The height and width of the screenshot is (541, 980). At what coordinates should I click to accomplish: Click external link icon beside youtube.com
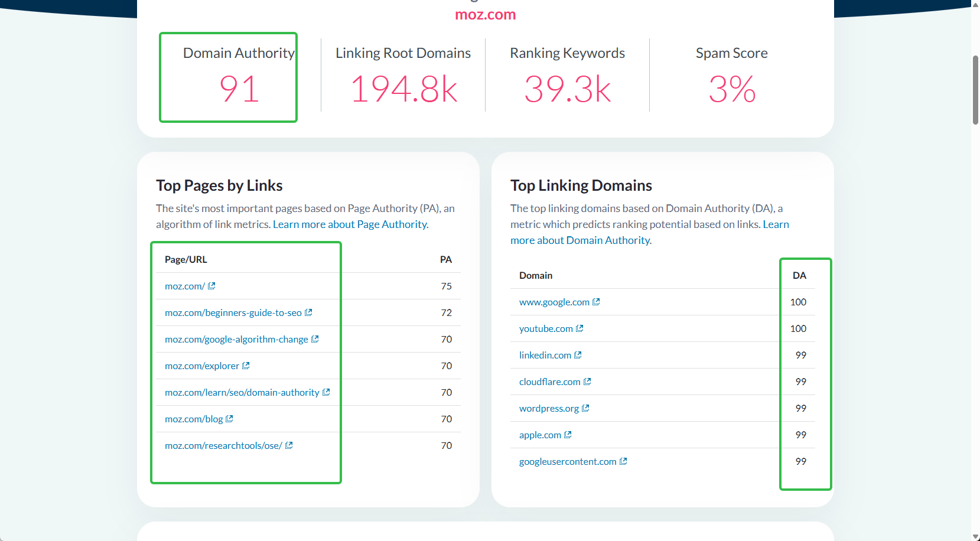pos(579,328)
